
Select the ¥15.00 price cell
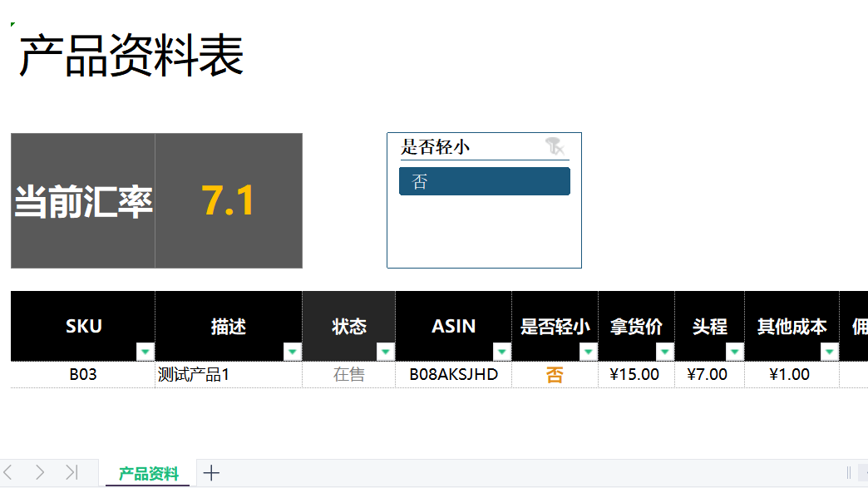[x=636, y=375]
